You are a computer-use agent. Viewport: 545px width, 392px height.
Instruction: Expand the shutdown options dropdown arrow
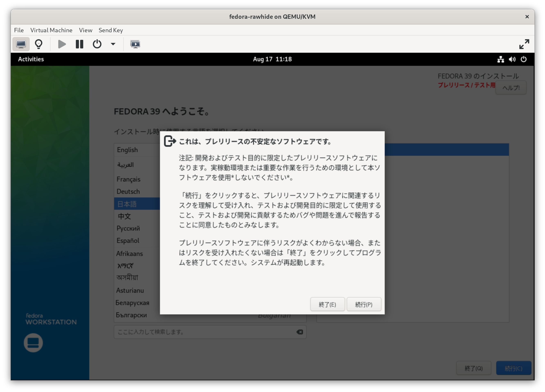(x=113, y=44)
